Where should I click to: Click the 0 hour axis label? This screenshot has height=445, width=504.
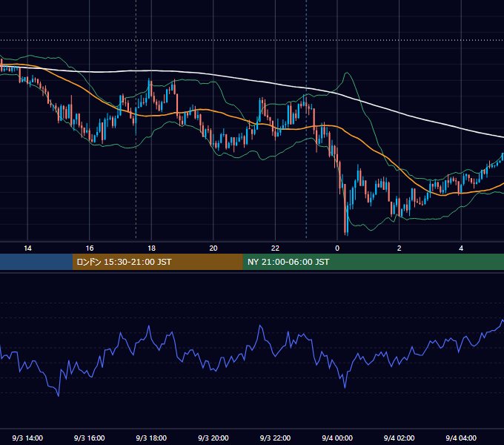point(337,248)
